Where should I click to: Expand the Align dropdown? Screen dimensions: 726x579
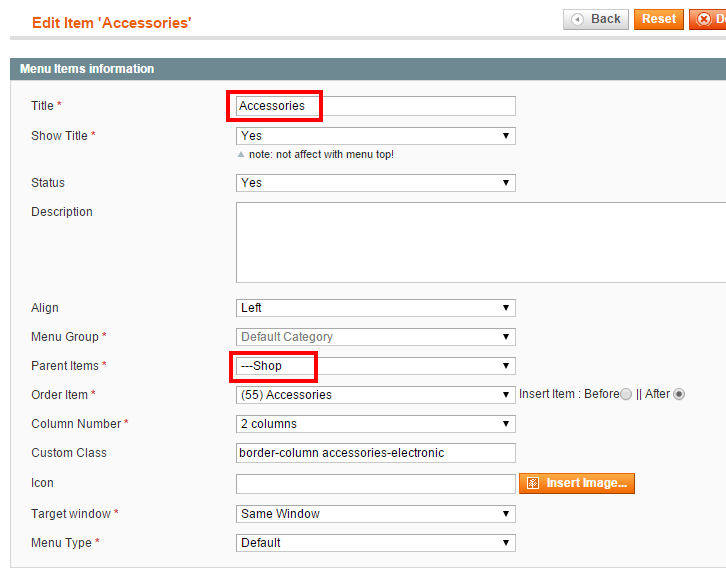click(x=376, y=308)
